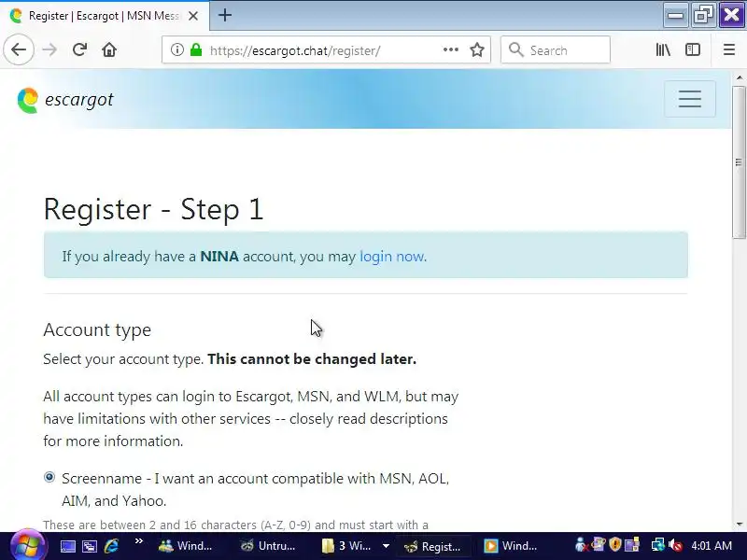Click the magnifier icon in search box
The width and height of the screenshot is (747, 560).
coord(515,49)
